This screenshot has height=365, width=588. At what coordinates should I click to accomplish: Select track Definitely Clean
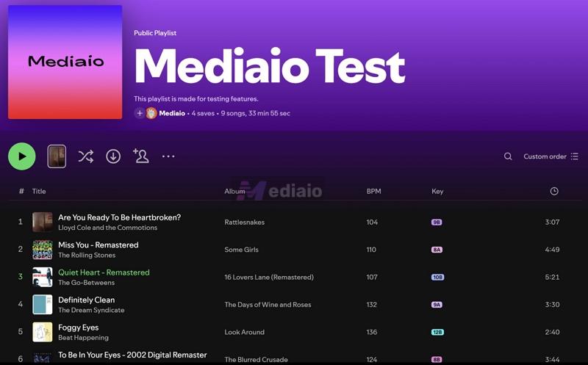(86, 300)
